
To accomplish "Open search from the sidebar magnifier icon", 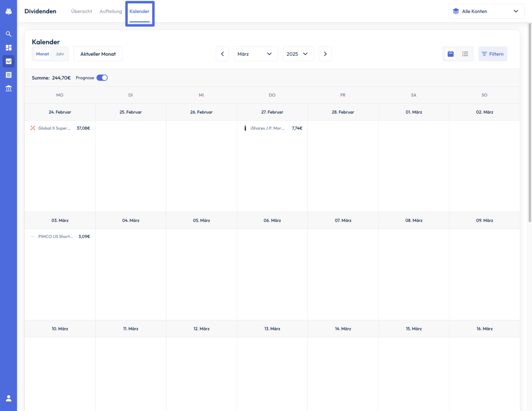I will (x=8, y=34).
